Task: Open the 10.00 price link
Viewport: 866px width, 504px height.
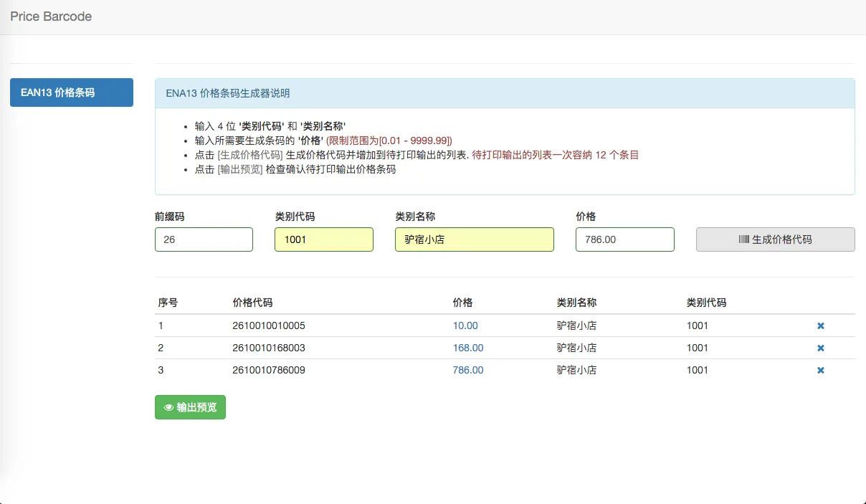Action: [465, 325]
